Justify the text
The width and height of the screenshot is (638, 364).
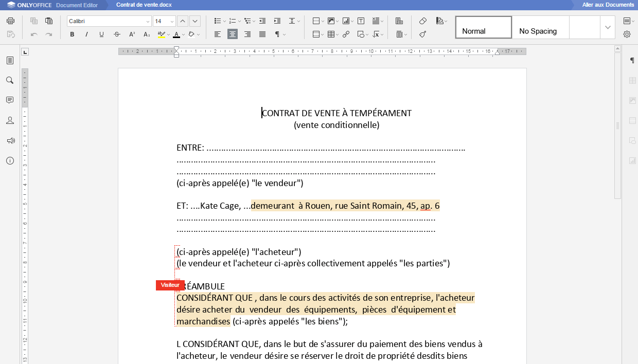pyautogui.click(x=262, y=34)
